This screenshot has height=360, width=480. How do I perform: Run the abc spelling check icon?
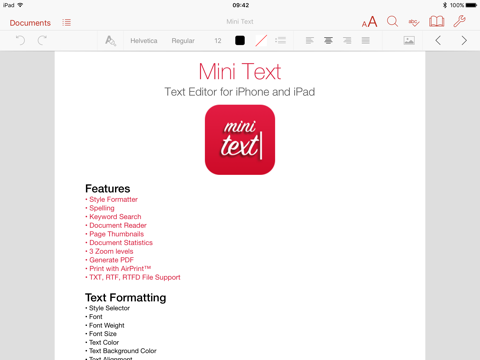(414, 22)
